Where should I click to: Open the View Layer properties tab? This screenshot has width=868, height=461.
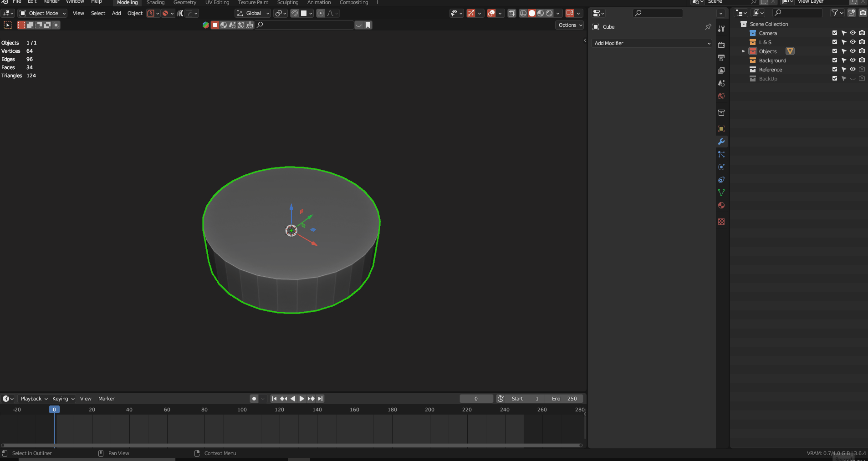pos(721,71)
